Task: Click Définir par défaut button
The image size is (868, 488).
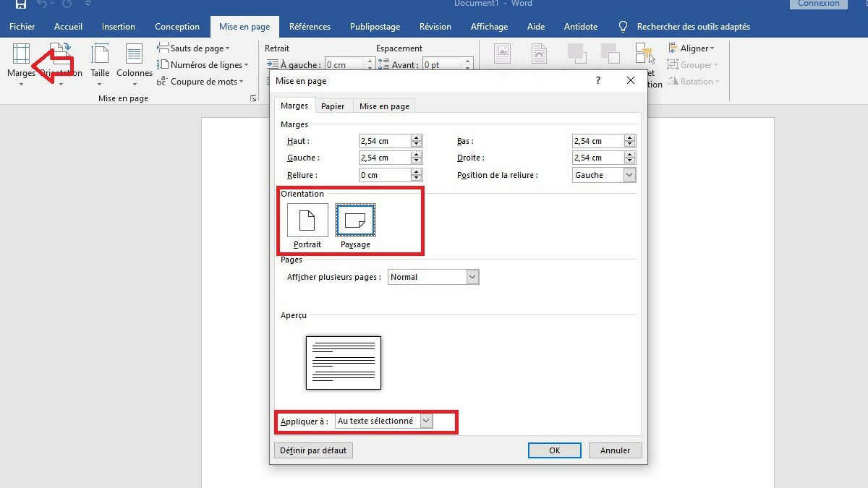Action: point(313,450)
